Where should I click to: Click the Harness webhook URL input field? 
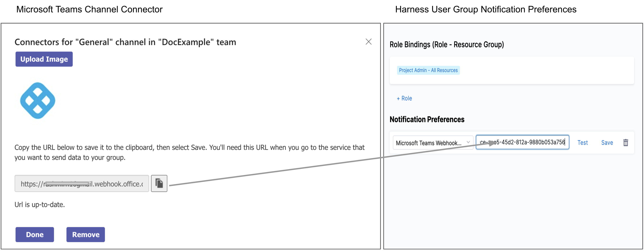(x=523, y=142)
